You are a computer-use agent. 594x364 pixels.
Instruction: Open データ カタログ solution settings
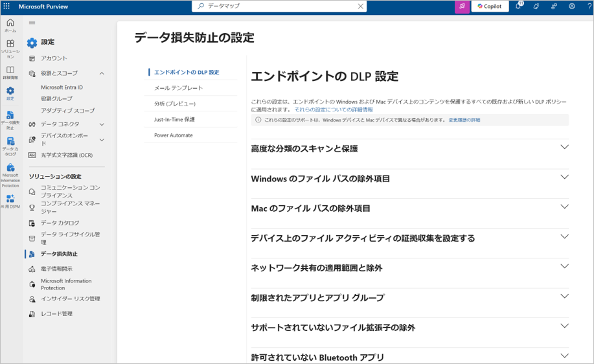pos(60,223)
